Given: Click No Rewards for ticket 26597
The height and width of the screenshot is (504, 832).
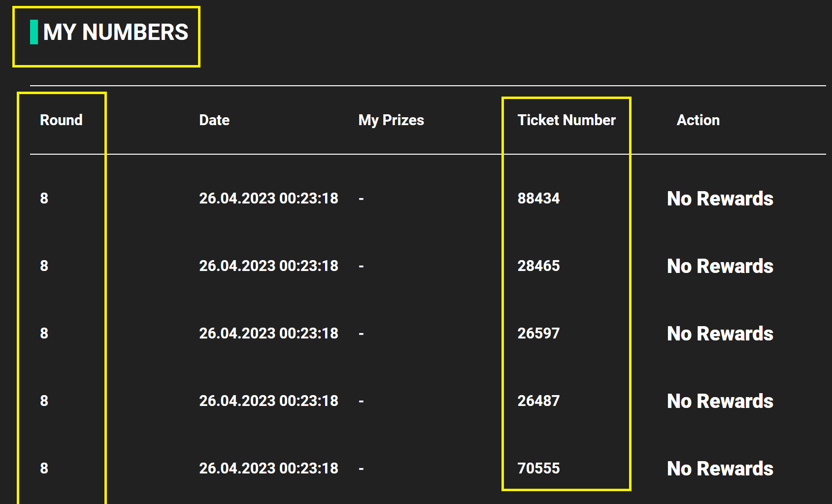Looking at the screenshot, I should coord(720,334).
